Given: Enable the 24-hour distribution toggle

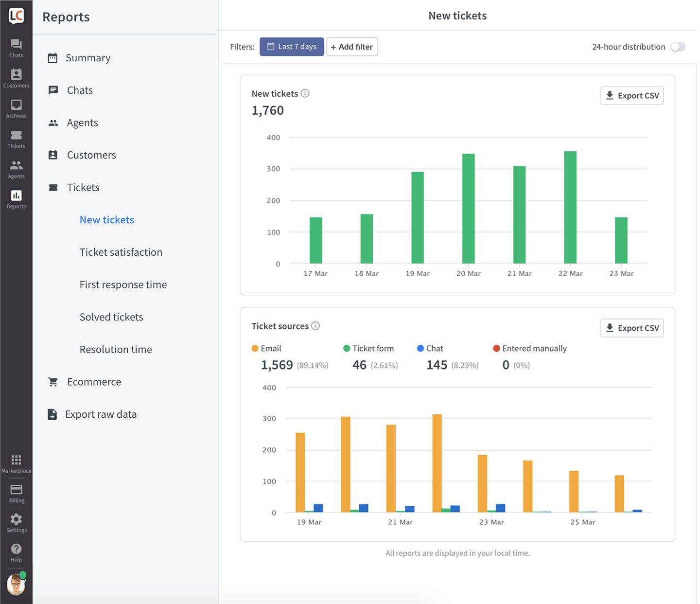Looking at the screenshot, I should pyautogui.click(x=678, y=47).
